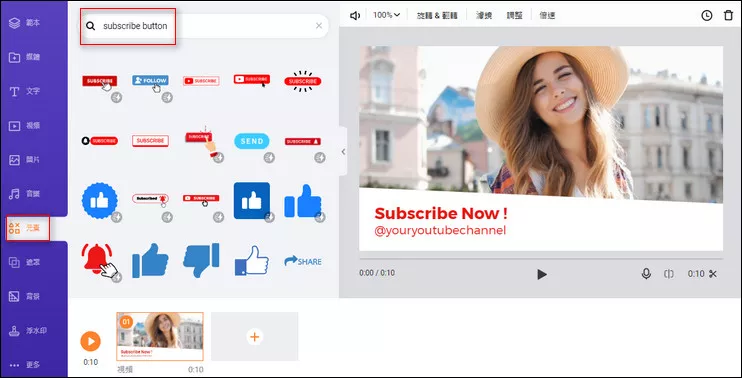Viewport: 742px width, 378px height.
Task: Click the preview progress bar
Action: click(541, 259)
